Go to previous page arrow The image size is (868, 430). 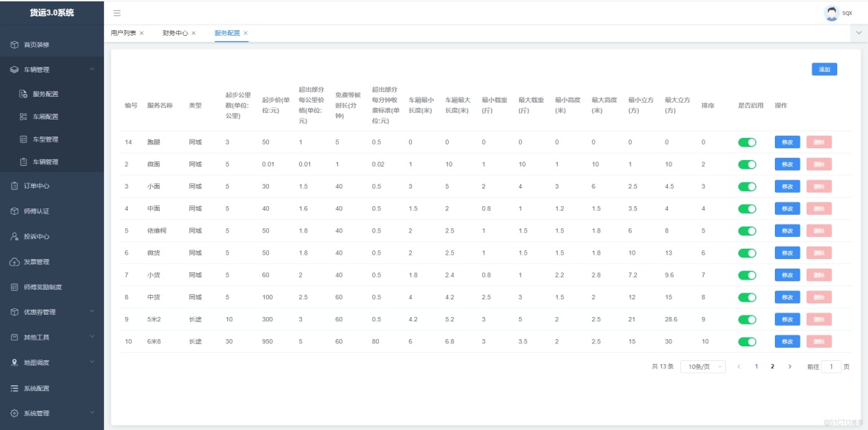(x=739, y=366)
